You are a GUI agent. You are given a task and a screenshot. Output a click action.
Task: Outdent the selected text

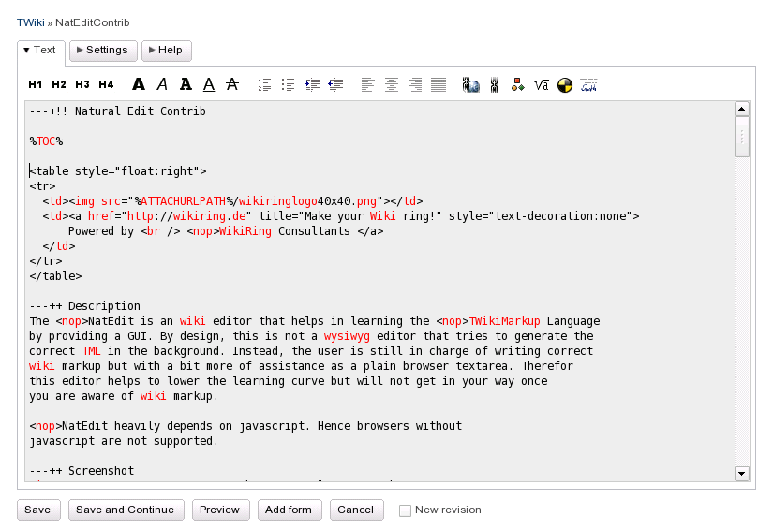(335, 84)
